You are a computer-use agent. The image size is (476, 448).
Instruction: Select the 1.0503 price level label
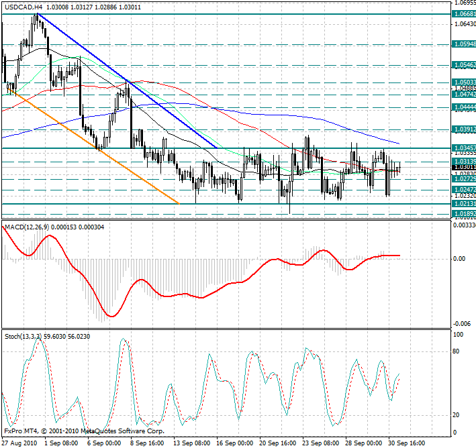[464, 82]
